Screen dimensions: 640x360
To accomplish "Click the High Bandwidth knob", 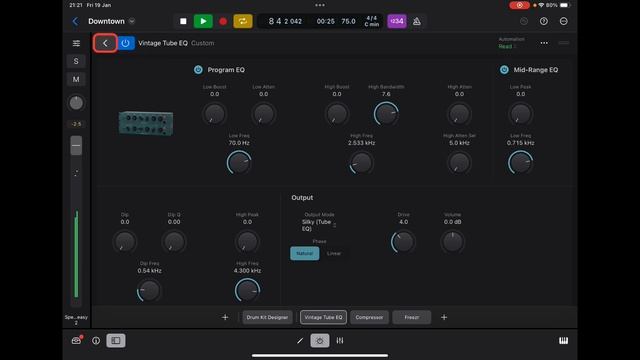I will point(386,114).
